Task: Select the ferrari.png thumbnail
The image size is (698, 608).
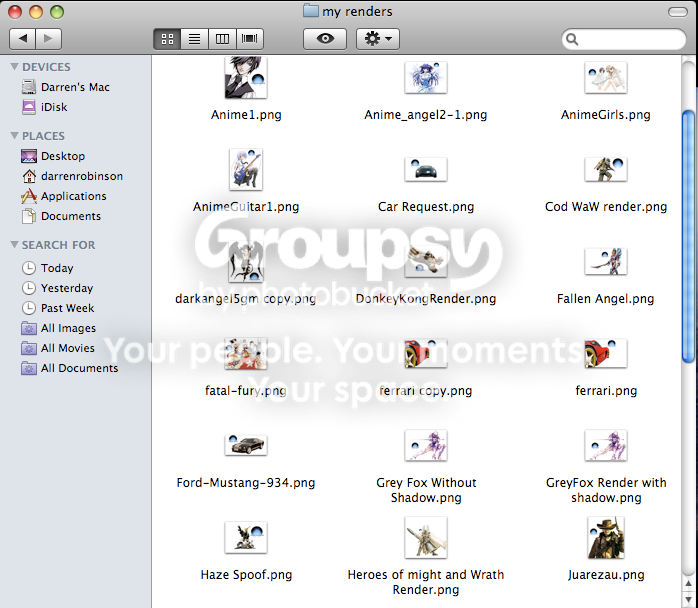Action: click(x=606, y=353)
